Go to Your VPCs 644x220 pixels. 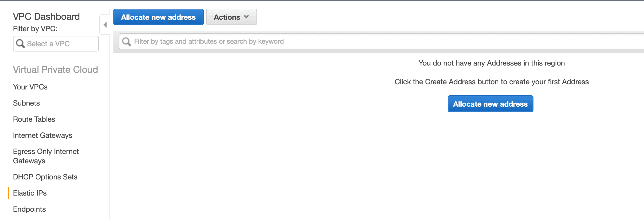pos(30,87)
